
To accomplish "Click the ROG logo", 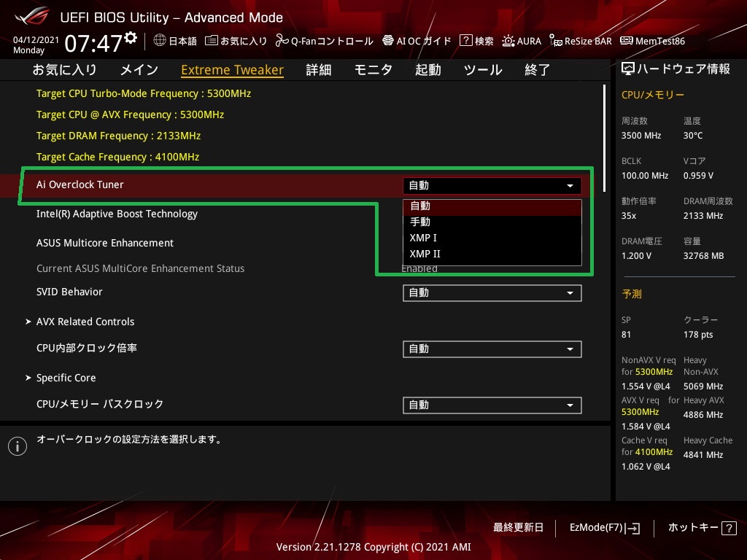I will click(x=31, y=17).
